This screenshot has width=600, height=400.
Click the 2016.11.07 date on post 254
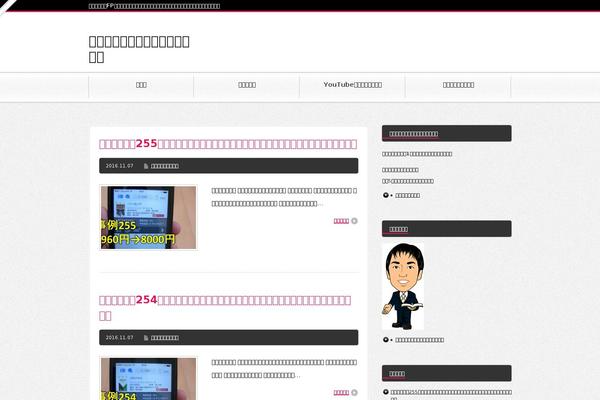tap(119, 338)
